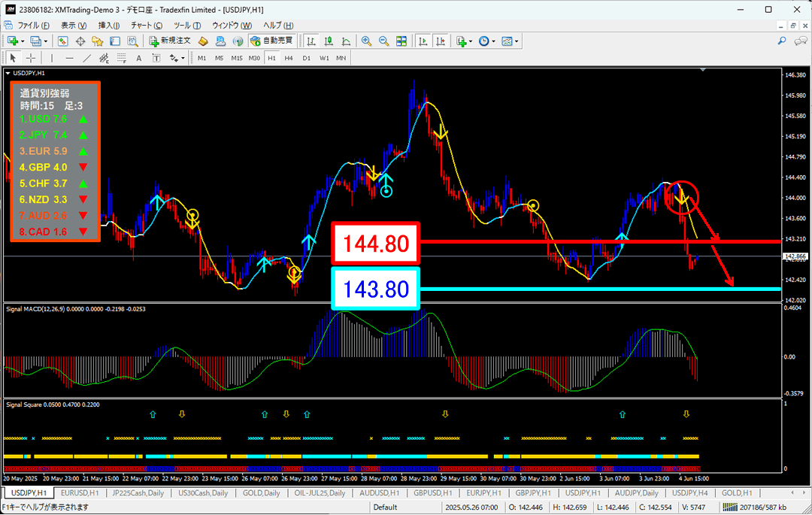812x515 pixels.
Task: Draw a vertical line tool
Action: click(x=51, y=58)
